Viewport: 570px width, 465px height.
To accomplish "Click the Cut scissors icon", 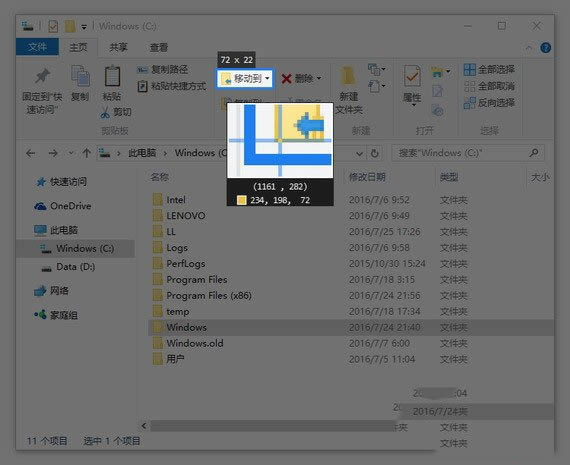I will [105, 112].
